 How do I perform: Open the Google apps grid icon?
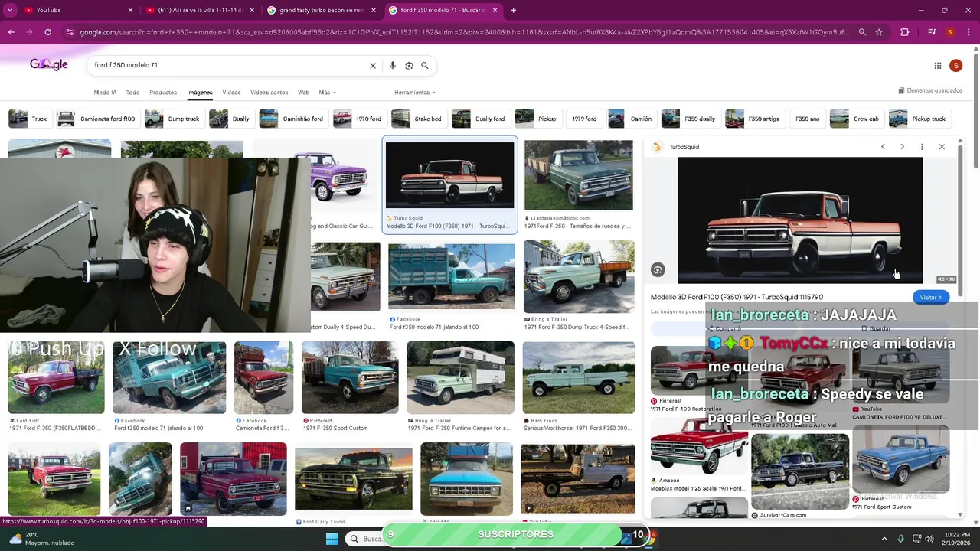(x=937, y=66)
